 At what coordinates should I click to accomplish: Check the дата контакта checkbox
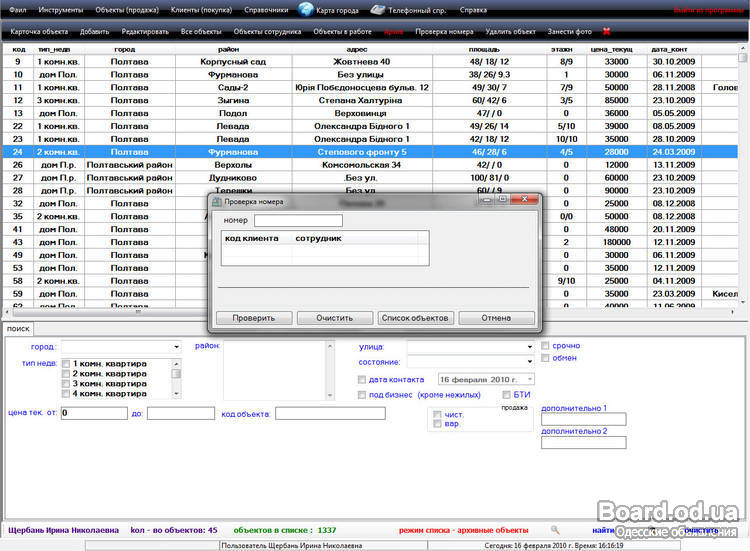(x=362, y=380)
